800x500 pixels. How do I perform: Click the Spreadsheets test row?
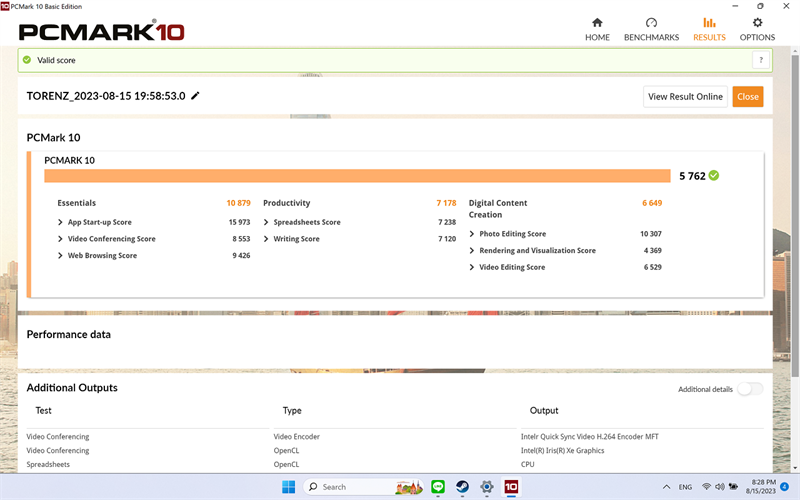[x=48, y=464]
